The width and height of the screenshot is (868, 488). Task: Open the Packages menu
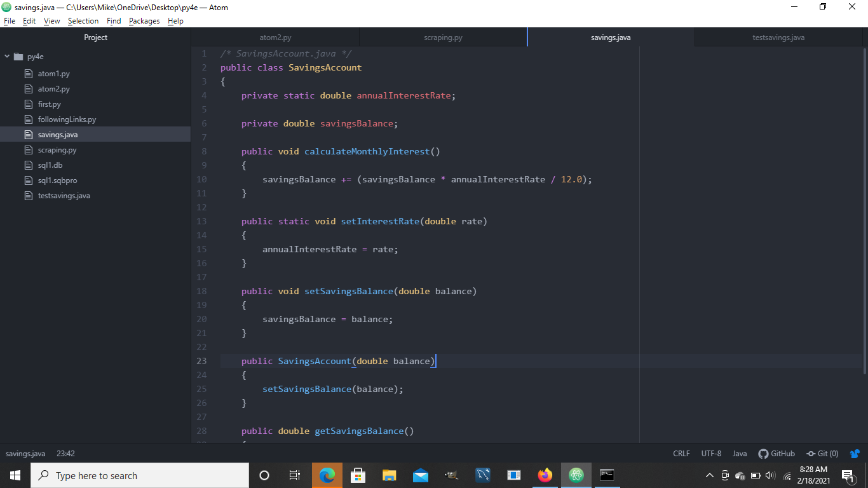144,21
